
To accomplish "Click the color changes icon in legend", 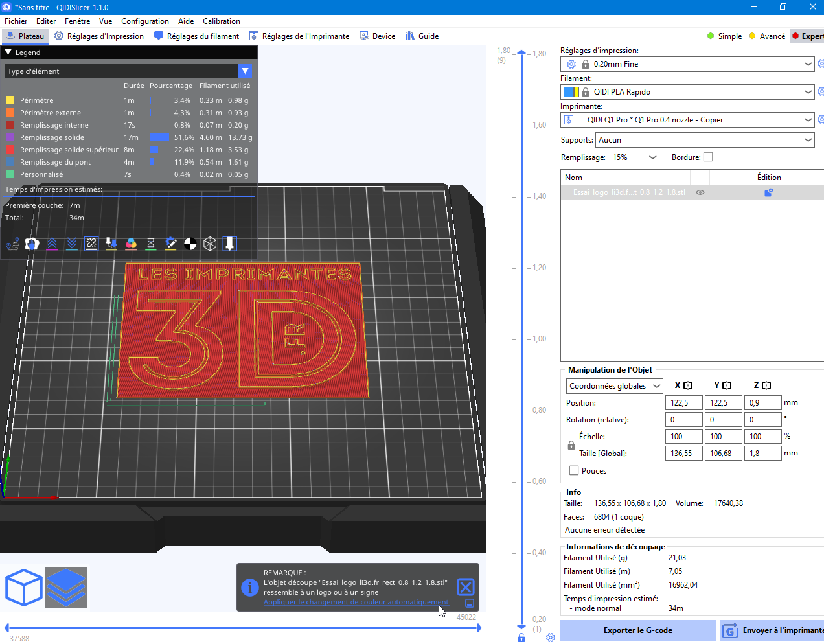I will (x=131, y=244).
